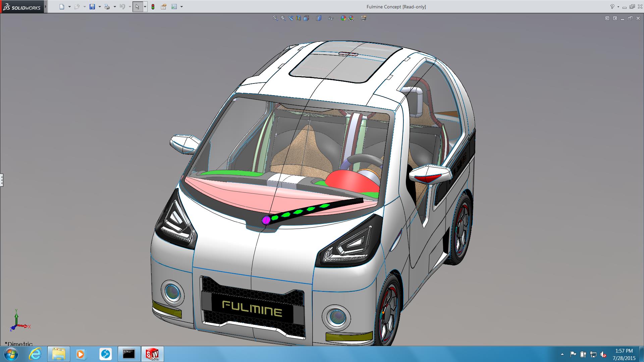Image resolution: width=644 pixels, height=362 pixels.
Task: Expand the New document dropdown arrow
Action: coord(69,7)
